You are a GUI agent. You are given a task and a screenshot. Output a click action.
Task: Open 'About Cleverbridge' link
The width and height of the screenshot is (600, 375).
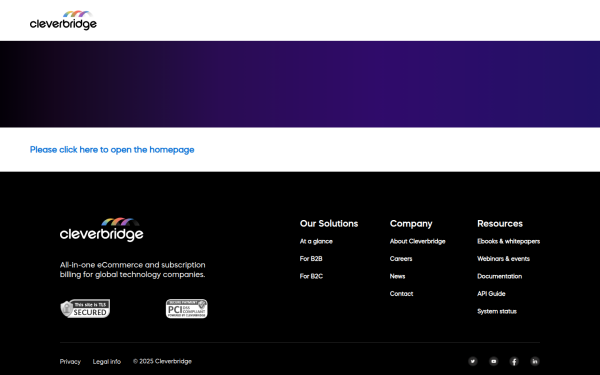(x=417, y=241)
